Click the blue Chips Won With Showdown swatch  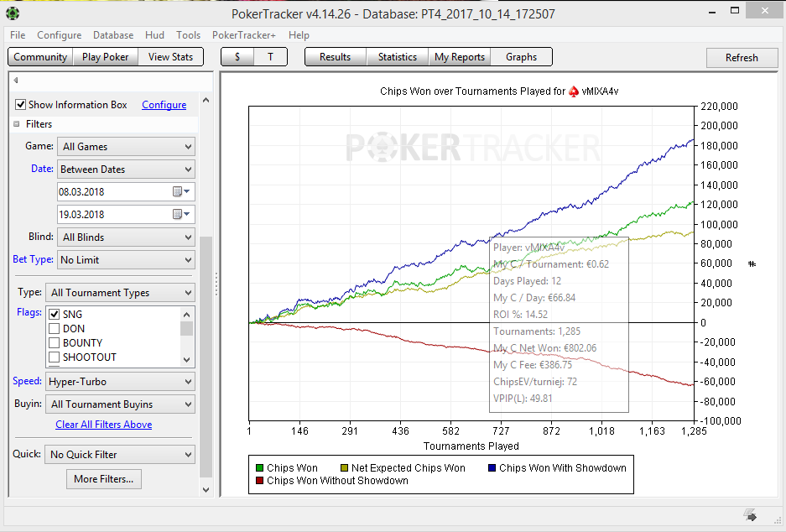tap(492, 468)
